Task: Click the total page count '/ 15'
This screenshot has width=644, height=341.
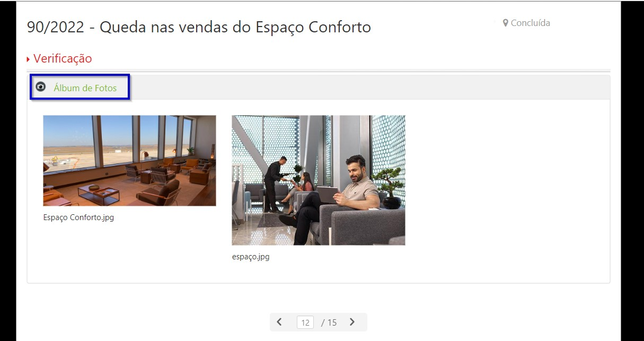Action: click(329, 322)
